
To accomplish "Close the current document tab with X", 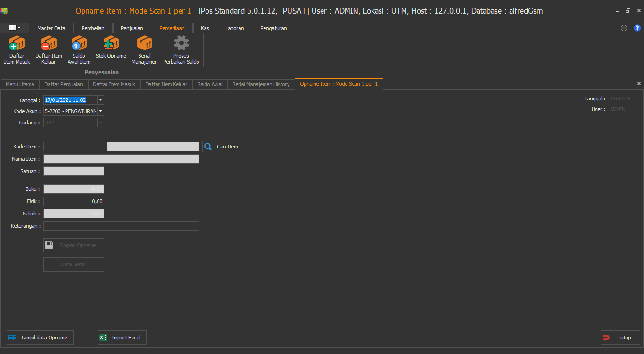I will click(639, 83).
